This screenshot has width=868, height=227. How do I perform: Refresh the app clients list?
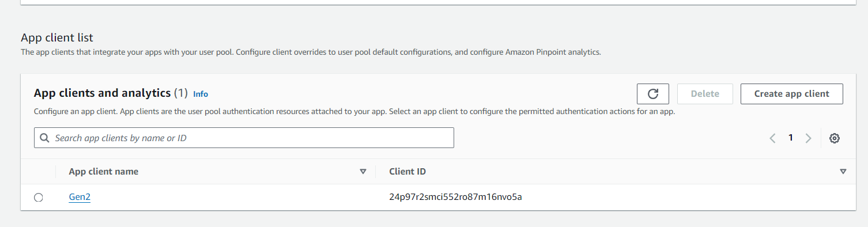pos(653,94)
